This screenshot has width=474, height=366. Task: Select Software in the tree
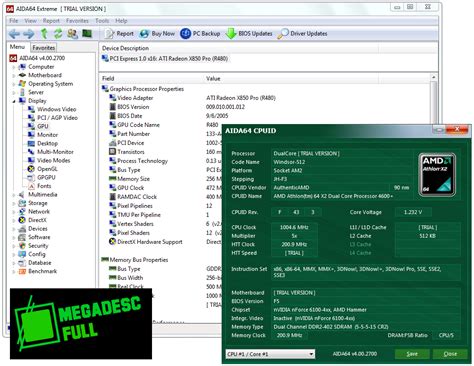35,237
